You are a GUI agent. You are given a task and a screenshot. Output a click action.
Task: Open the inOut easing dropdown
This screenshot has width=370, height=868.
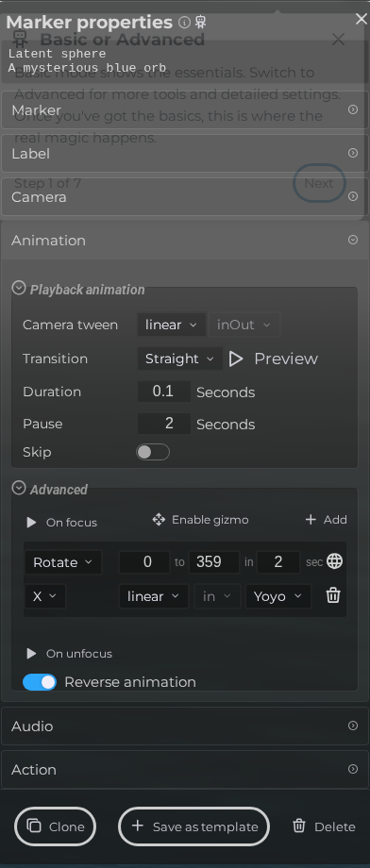(x=244, y=325)
